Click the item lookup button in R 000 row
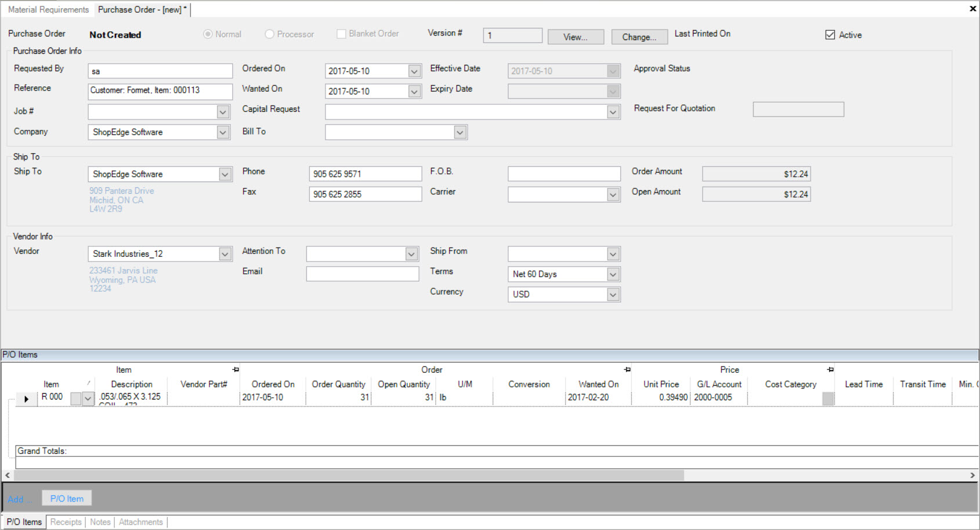 pyautogui.click(x=76, y=398)
